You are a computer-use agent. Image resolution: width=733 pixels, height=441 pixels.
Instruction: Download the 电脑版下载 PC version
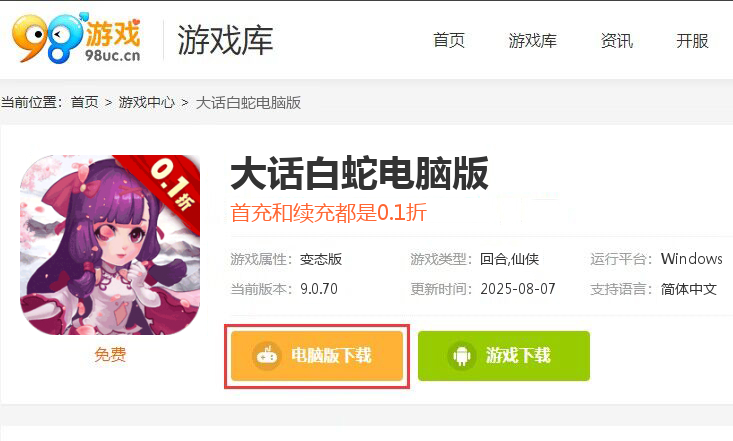tap(317, 356)
